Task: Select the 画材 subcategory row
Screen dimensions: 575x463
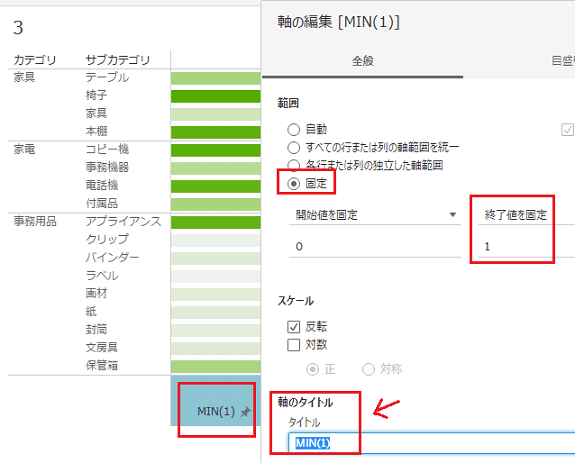Action: point(96,293)
